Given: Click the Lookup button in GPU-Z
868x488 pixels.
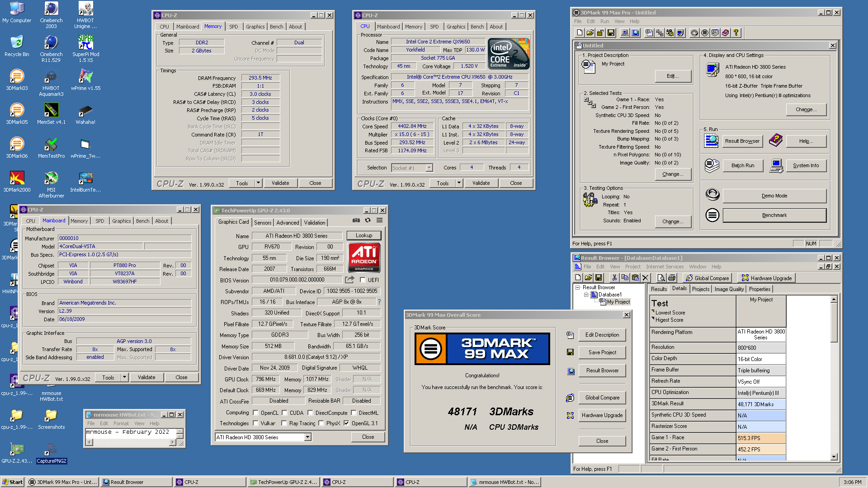Looking at the screenshot, I should 363,235.
